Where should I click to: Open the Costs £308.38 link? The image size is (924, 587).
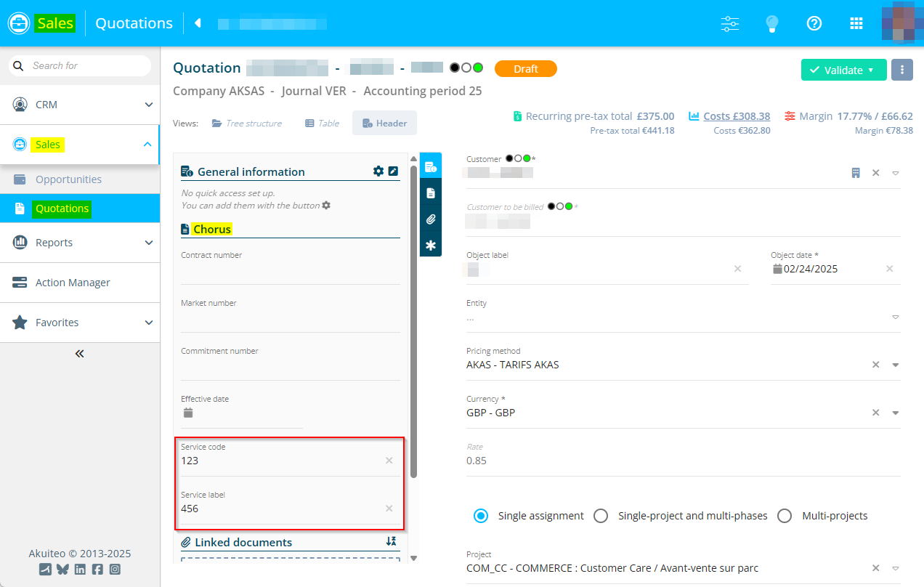[x=736, y=116]
